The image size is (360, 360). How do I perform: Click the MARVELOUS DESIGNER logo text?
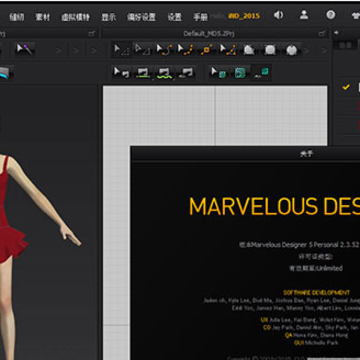tap(274, 206)
